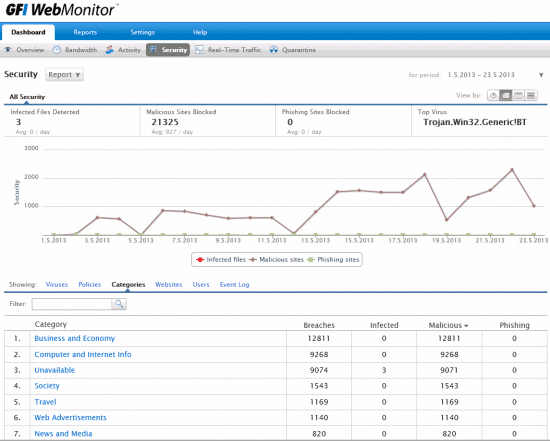Viewport: 550px width, 441px height.
Task: Sort by Malicious column arrow
Action: pos(466,326)
